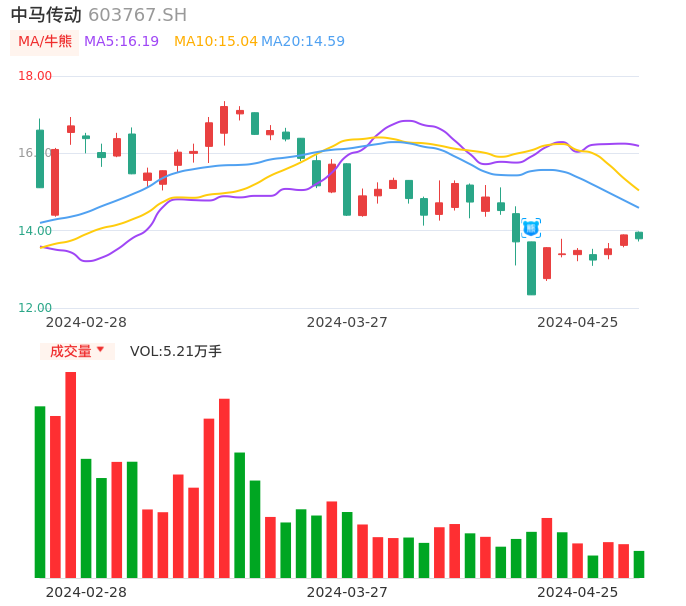Select the MA/牛熊 indicator button
Viewport: 686px width, 606px height.
pos(45,42)
